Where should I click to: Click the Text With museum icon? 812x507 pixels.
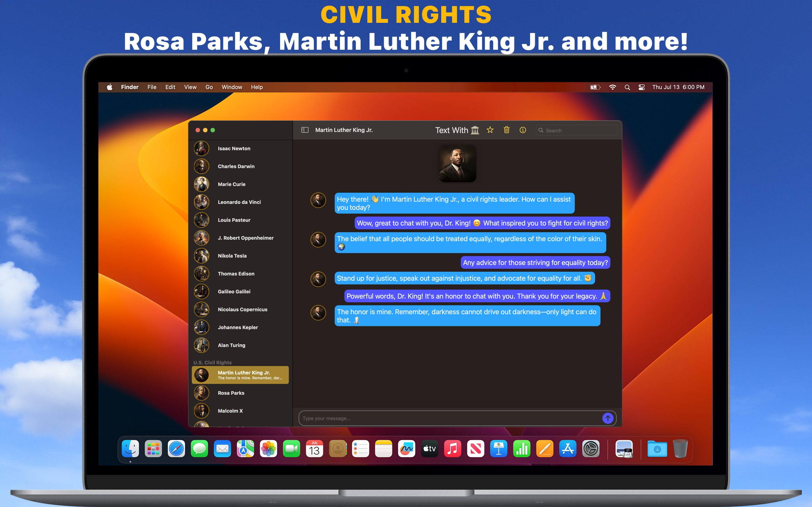pos(475,130)
